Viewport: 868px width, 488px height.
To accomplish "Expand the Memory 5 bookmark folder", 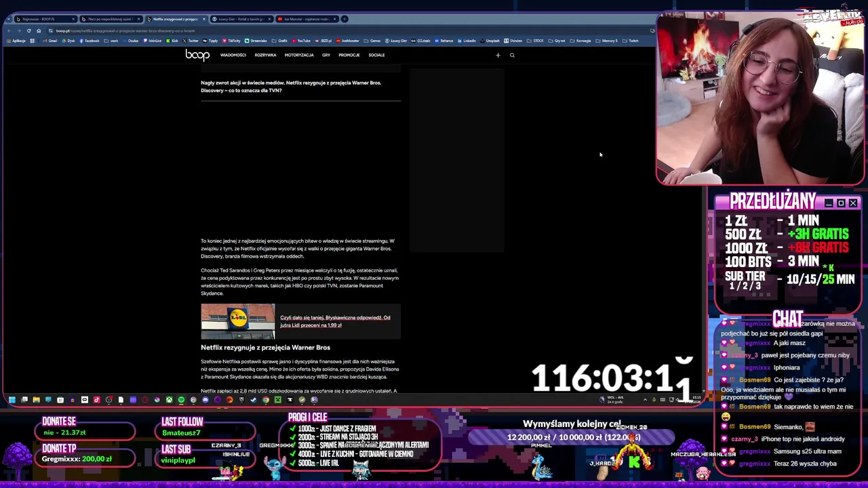I will point(607,41).
